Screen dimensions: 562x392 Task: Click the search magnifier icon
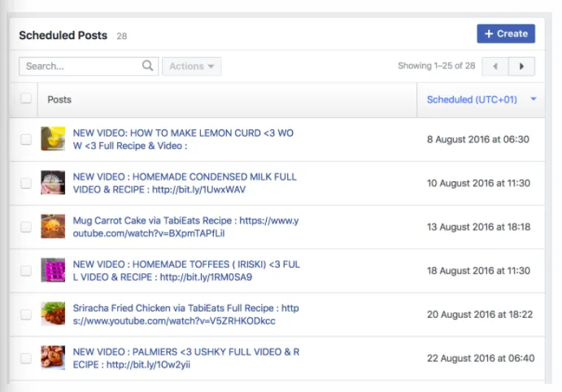[x=147, y=66]
